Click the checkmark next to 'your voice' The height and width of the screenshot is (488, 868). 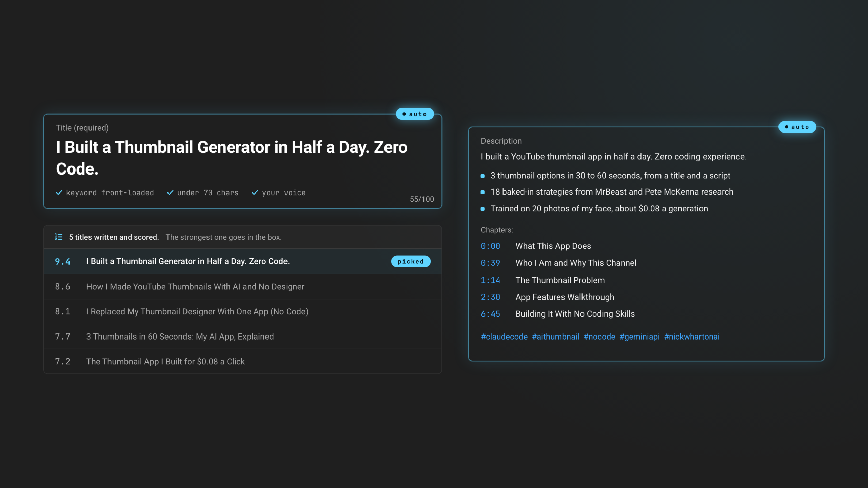[x=255, y=192]
